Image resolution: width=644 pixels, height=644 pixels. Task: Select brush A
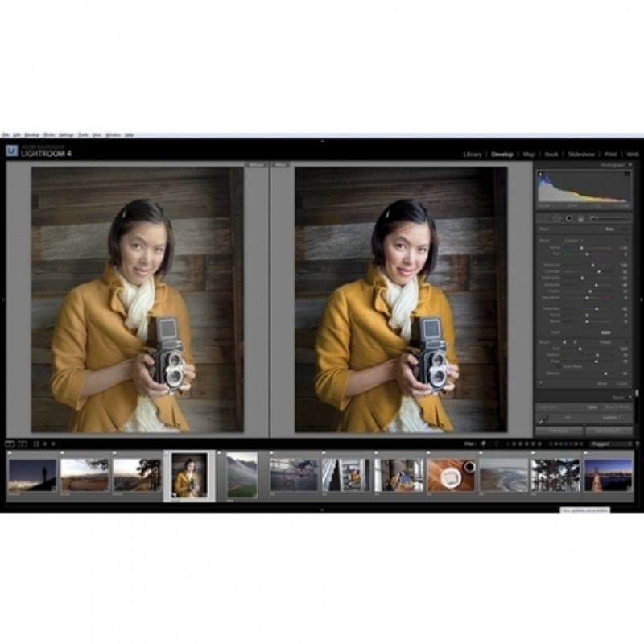tap(565, 341)
